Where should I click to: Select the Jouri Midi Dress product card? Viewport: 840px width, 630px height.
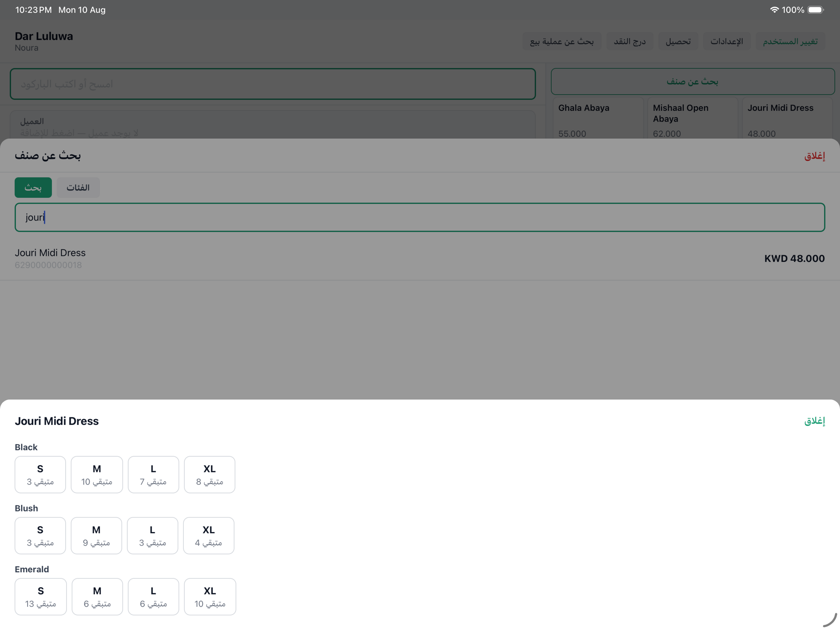point(787,119)
